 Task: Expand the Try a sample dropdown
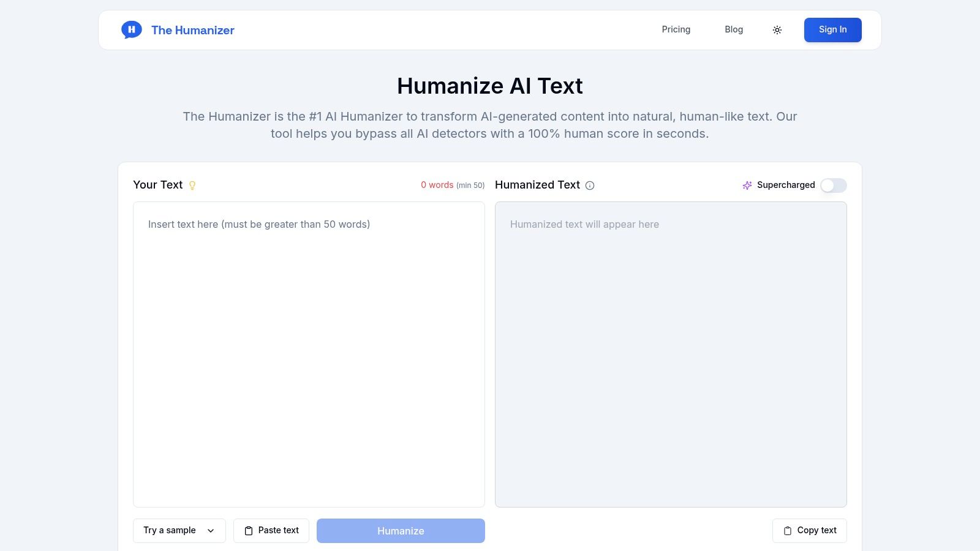coord(179,530)
